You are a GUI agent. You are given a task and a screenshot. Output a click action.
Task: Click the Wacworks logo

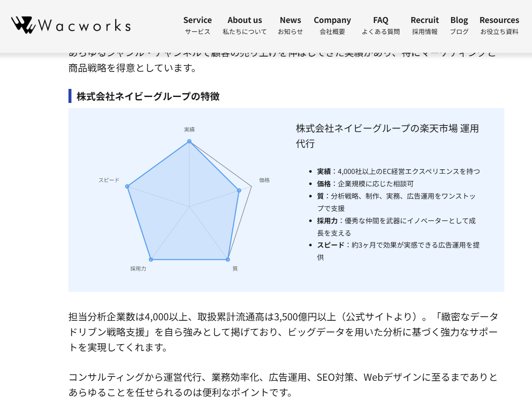click(x=71, y=25)
